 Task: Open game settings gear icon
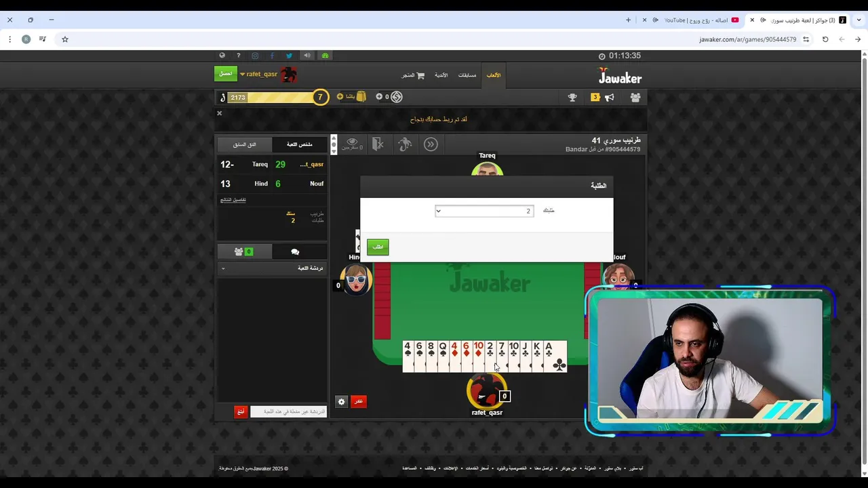click(342, 401)
